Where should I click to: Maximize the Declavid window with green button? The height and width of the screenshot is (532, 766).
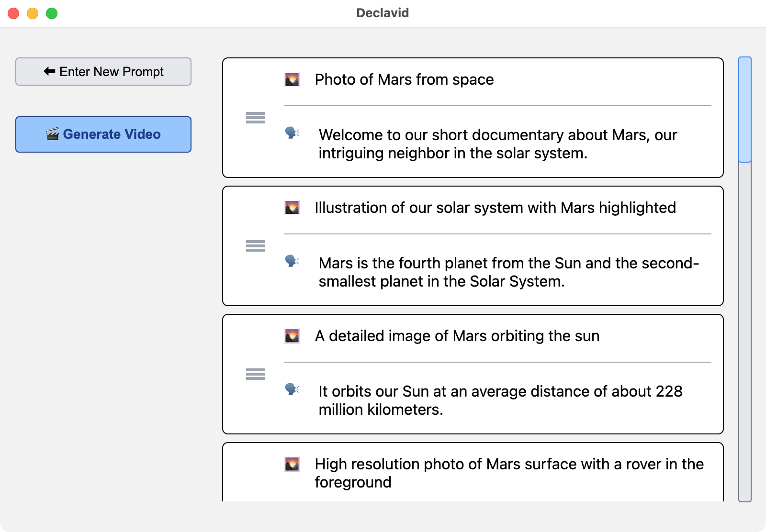(52, 13)
